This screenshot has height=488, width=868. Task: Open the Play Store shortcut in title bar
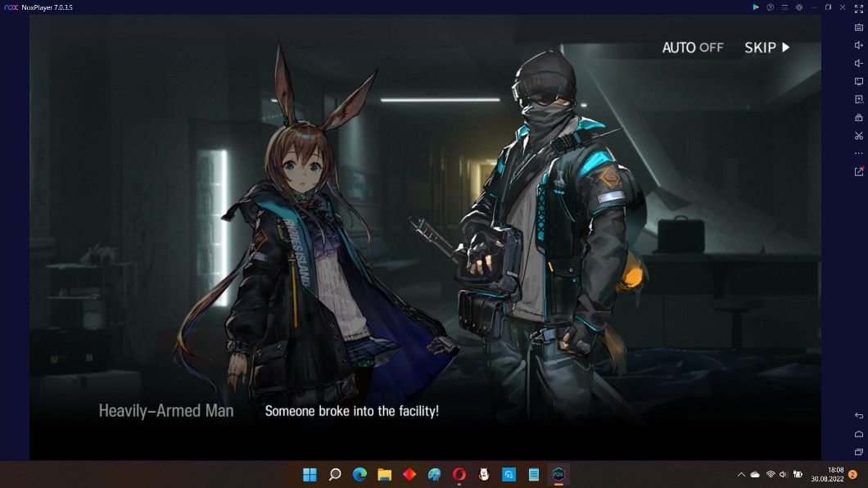756,7
